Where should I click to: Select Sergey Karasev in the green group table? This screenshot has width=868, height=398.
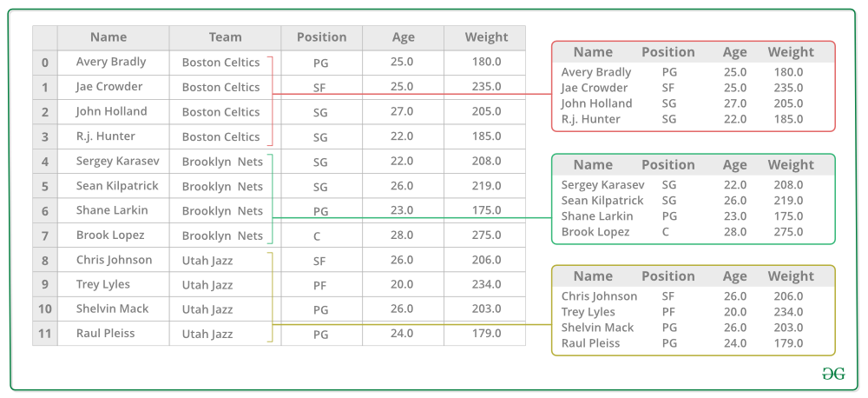click(x=603, y=185)
